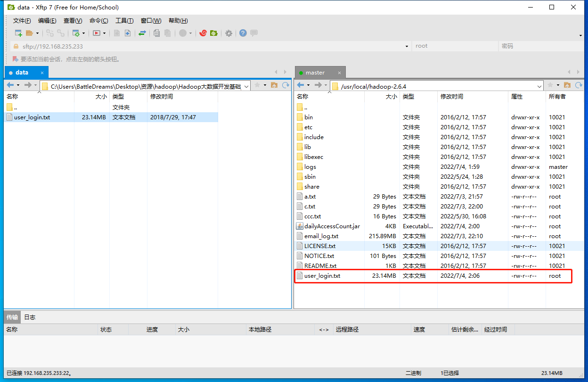Screen dimensions: 588x382
Task: Sort remote files by 所有者 column
Action: [x=564, y=97]
